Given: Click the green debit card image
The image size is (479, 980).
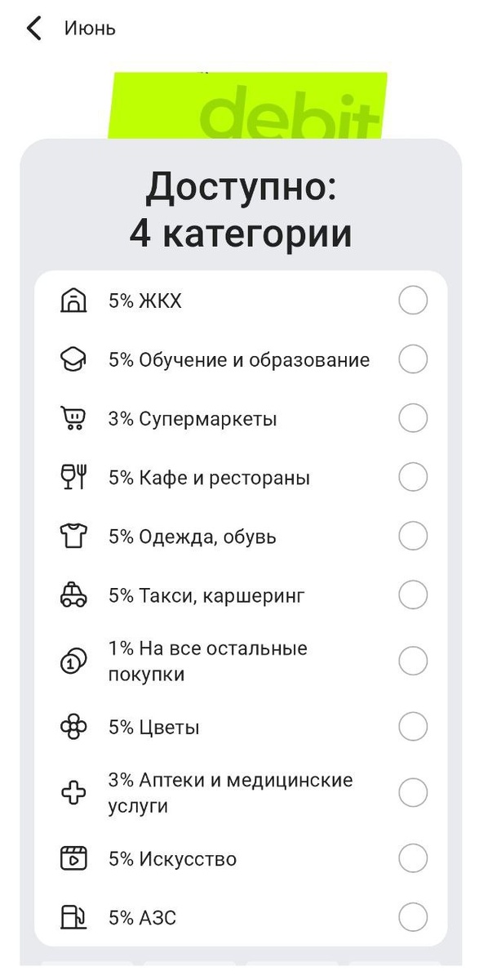Looking at the screenshot, I should pyautogui.click(x=245, y=102).
